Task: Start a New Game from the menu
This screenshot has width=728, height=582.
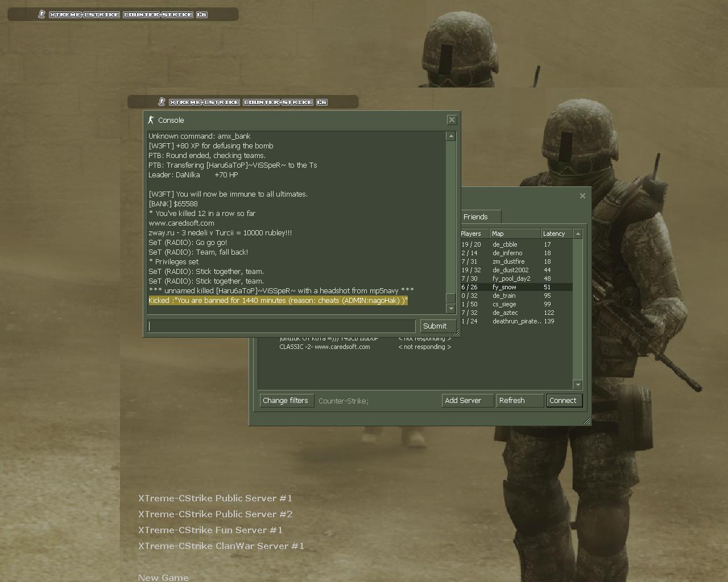Action: [163, 577]
